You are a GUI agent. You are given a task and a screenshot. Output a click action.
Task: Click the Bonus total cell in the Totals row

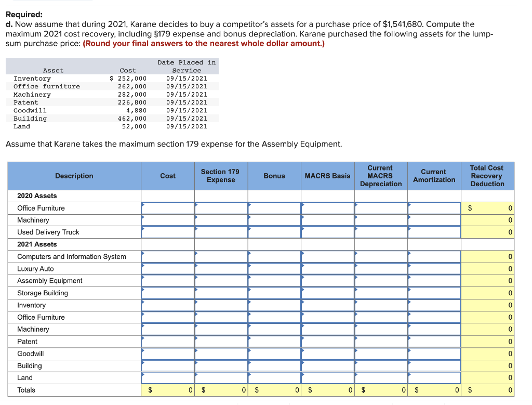pyautogui.click(x=274, y=390)
